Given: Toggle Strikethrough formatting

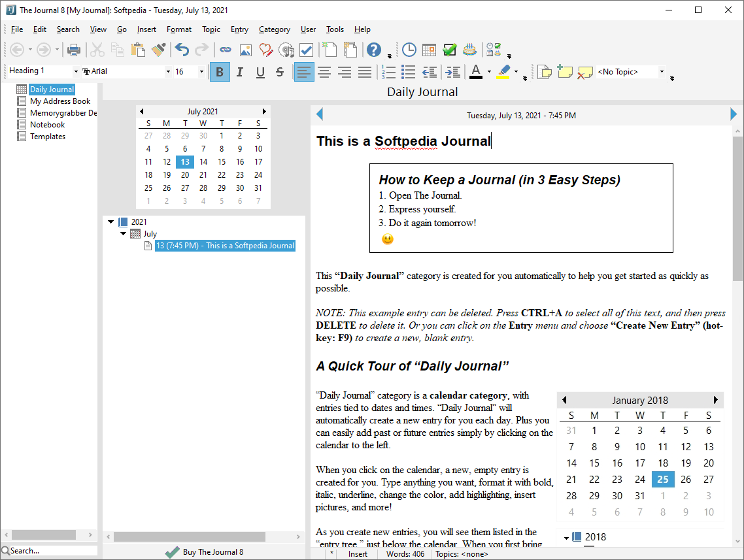Looking at the screenshot, I should (x=280, y=72).
